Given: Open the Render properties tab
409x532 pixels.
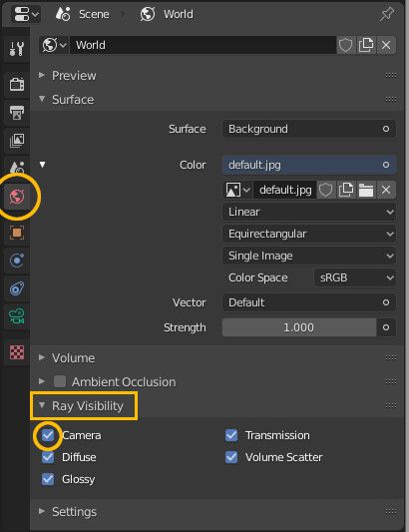Looking at the screenshot, I should [16, 84].
